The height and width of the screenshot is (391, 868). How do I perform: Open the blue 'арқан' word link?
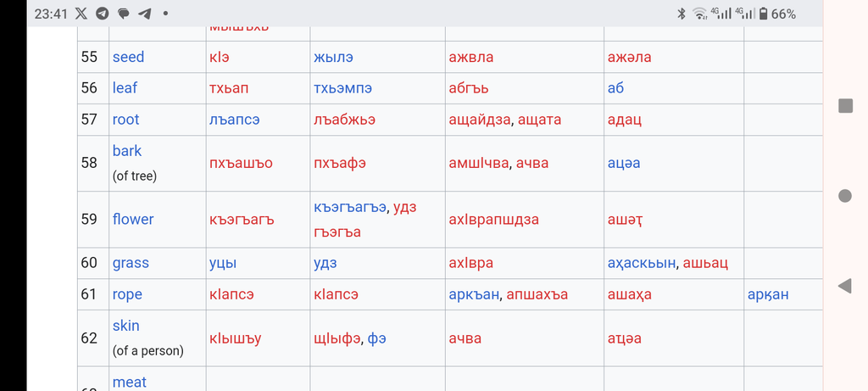click(768, 294)
